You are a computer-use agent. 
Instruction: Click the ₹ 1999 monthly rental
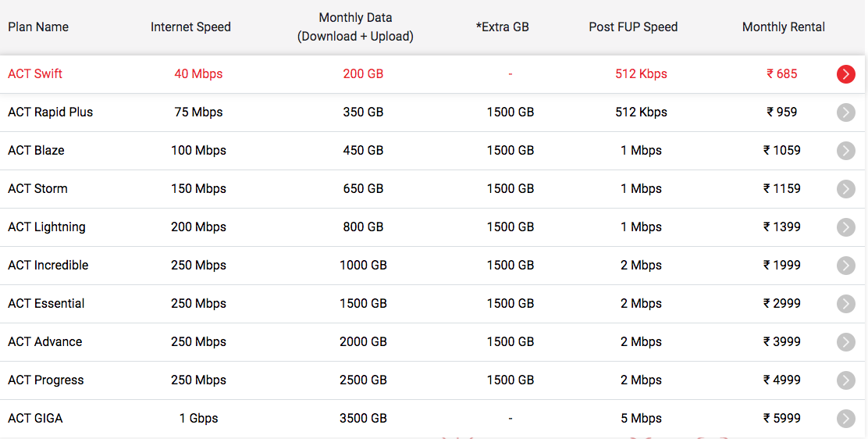[x=781, y=265]
